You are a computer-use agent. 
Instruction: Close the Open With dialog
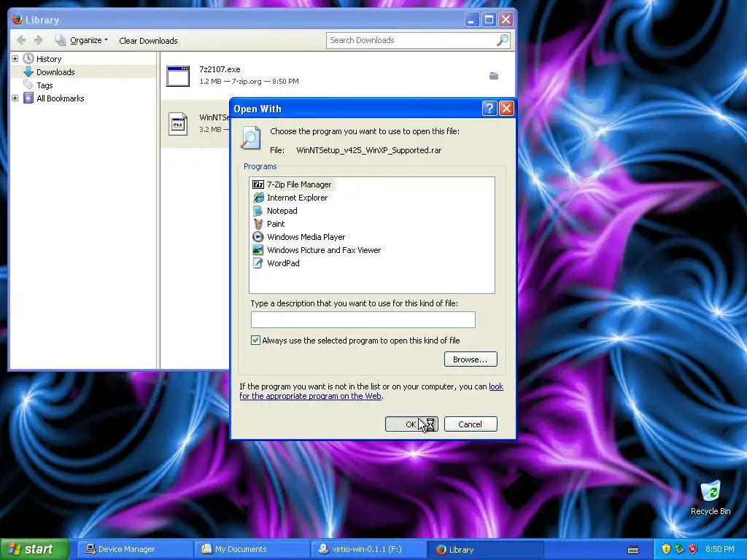click(506, 109)
